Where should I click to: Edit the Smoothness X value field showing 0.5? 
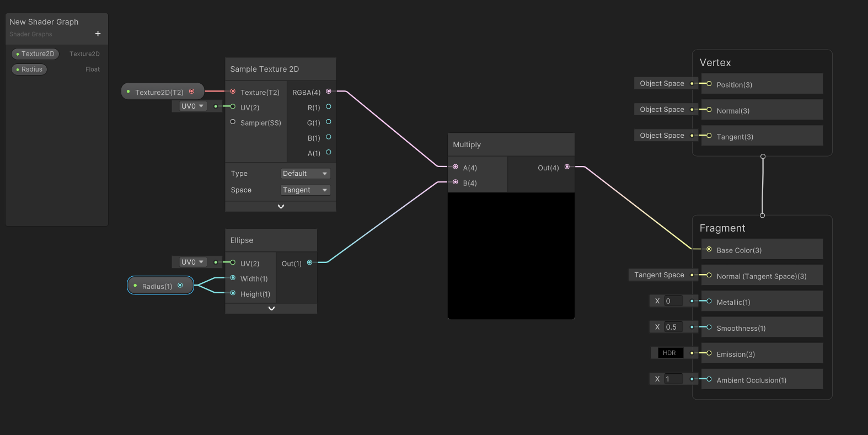673,327
